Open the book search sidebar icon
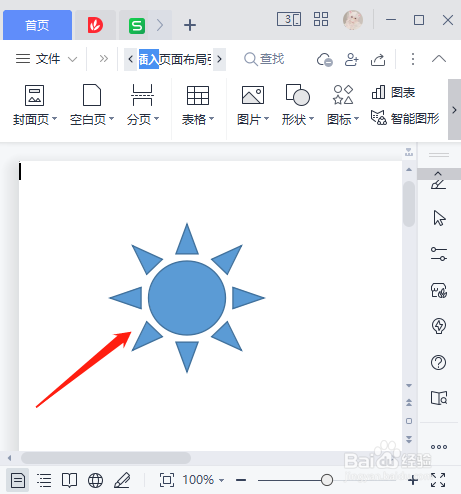 (439, 398)
